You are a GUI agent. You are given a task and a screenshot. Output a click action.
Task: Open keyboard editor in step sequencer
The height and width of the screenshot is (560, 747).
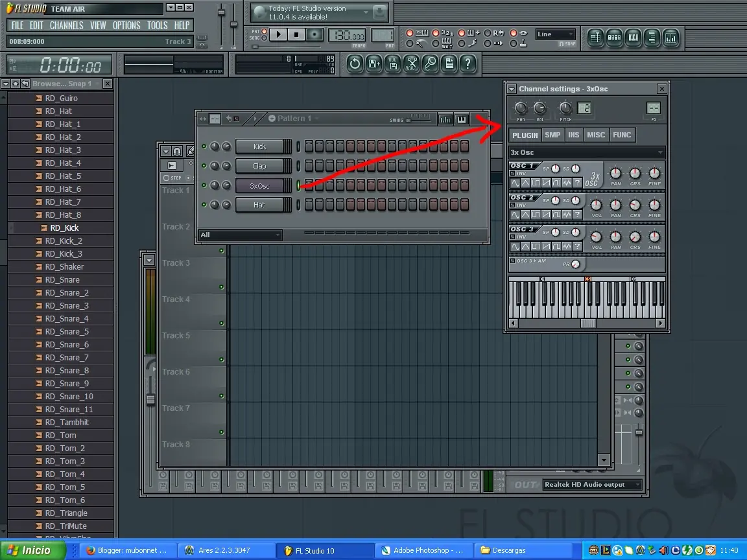tap(462, 119)
